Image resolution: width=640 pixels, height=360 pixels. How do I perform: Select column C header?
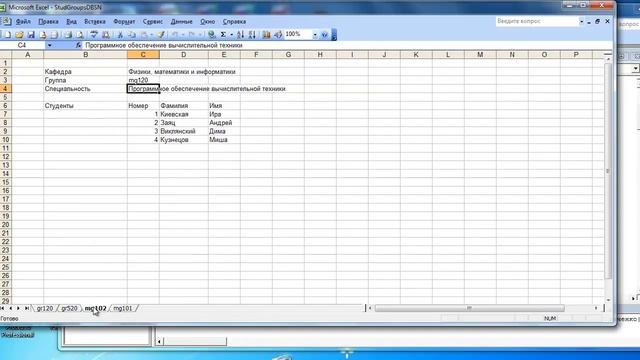[x=143, y=55]
